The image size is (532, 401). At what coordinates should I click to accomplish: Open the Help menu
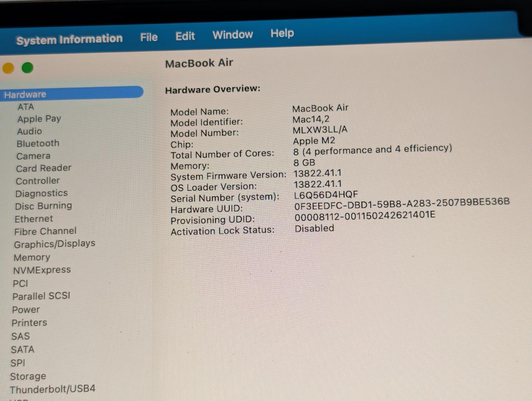282,33
